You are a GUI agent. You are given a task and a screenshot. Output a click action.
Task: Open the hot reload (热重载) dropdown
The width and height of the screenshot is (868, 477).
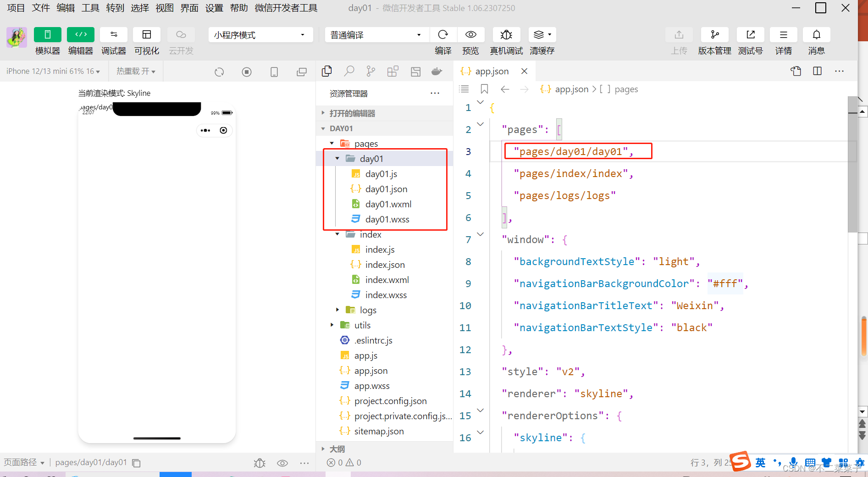coord(136,71)
